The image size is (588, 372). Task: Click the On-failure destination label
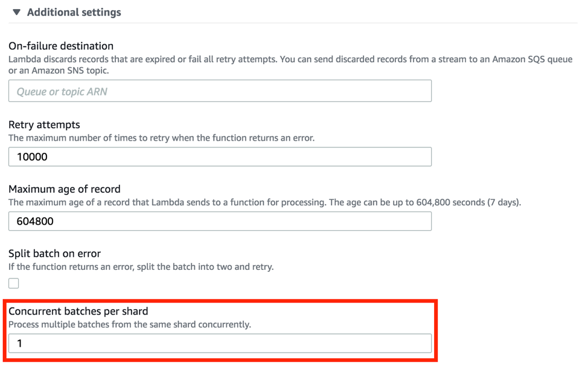(61, 45)
